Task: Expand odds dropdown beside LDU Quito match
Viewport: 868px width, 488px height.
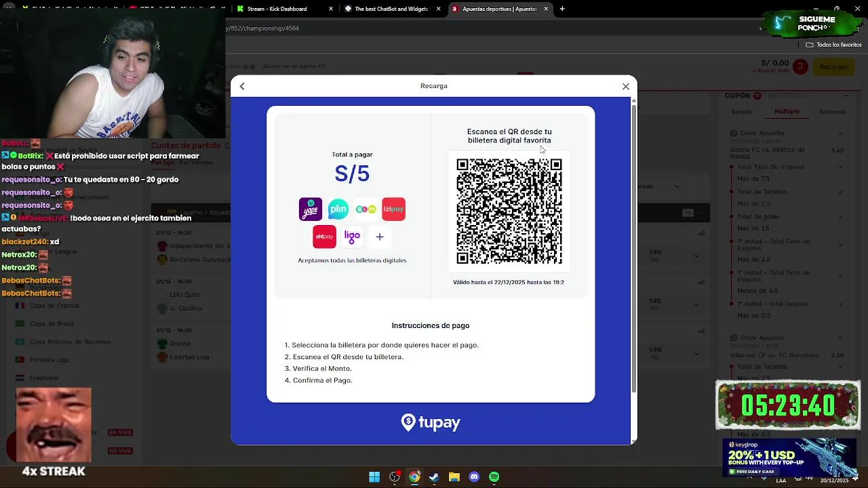Action: coord(696,305)
